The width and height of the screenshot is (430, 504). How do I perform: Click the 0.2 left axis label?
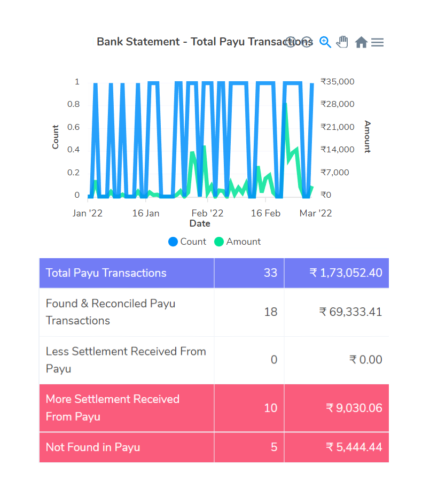click(x=74, y=172)
